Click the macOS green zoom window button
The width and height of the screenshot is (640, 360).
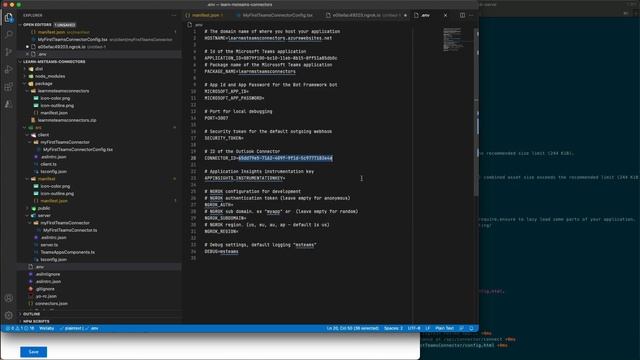click(x=19, y=4)
